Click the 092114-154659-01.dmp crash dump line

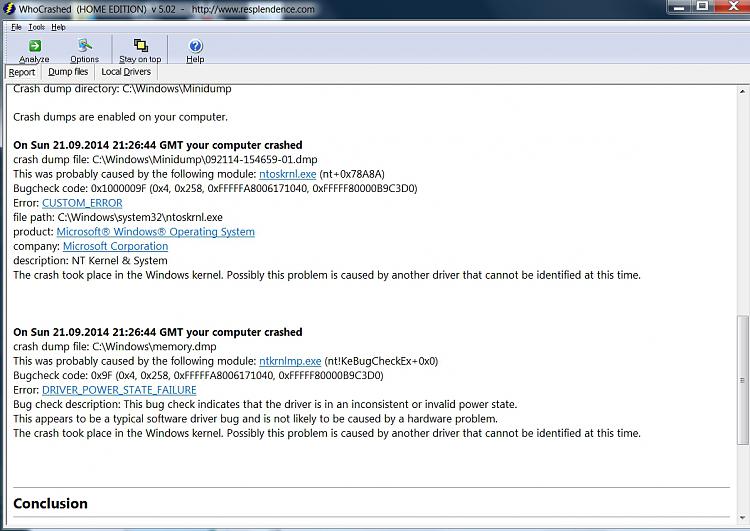[x=165, y=160]
